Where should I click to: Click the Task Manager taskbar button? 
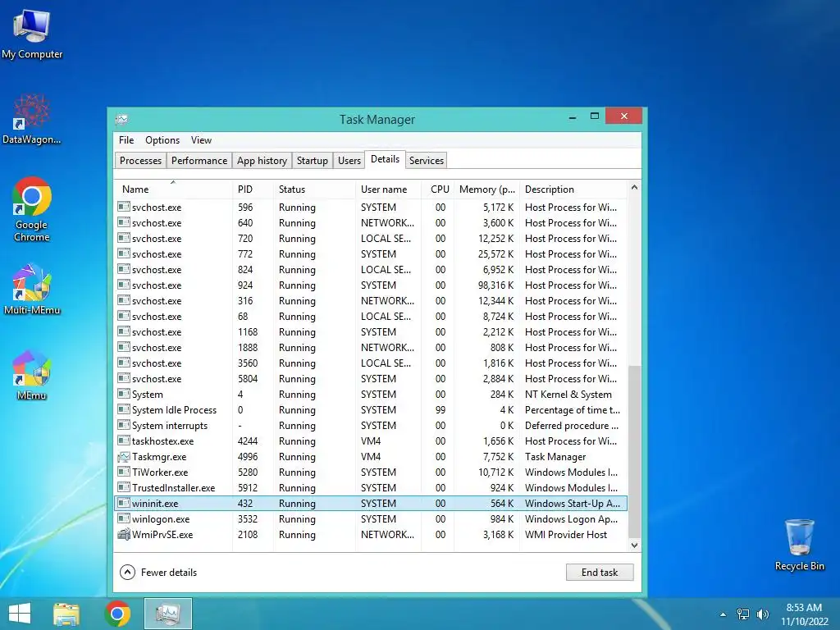[x=168, y=614]
